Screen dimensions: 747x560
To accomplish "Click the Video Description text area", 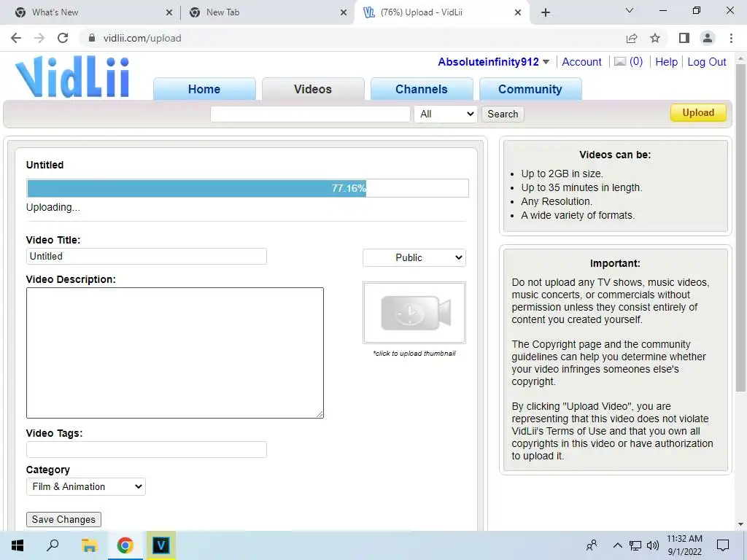I will [x=175, y=353].
